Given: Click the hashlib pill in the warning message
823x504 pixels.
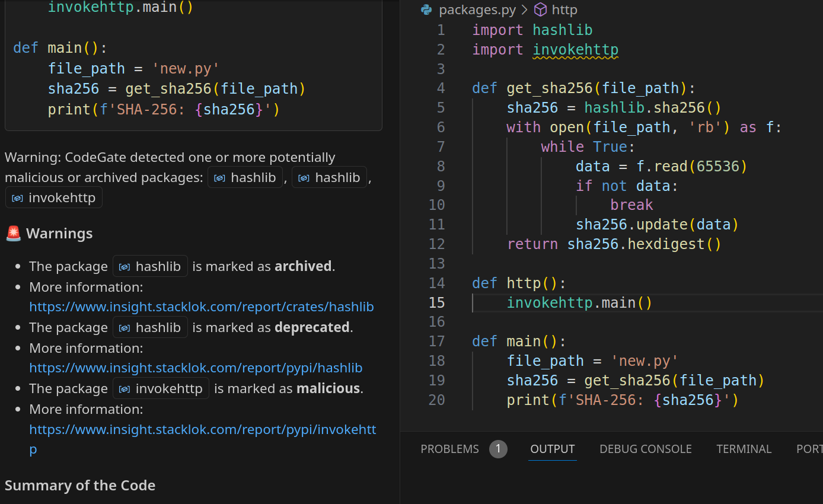Looking at the screenshot, I should (x=245, y=177).
